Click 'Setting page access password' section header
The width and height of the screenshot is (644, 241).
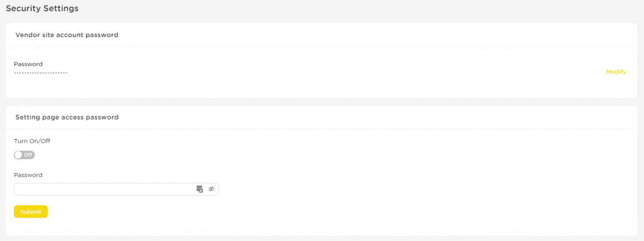[x=67, y=117]
